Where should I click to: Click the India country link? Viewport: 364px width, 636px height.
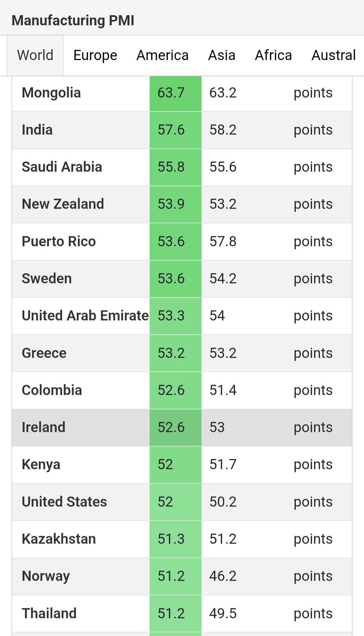coord(37,130)
